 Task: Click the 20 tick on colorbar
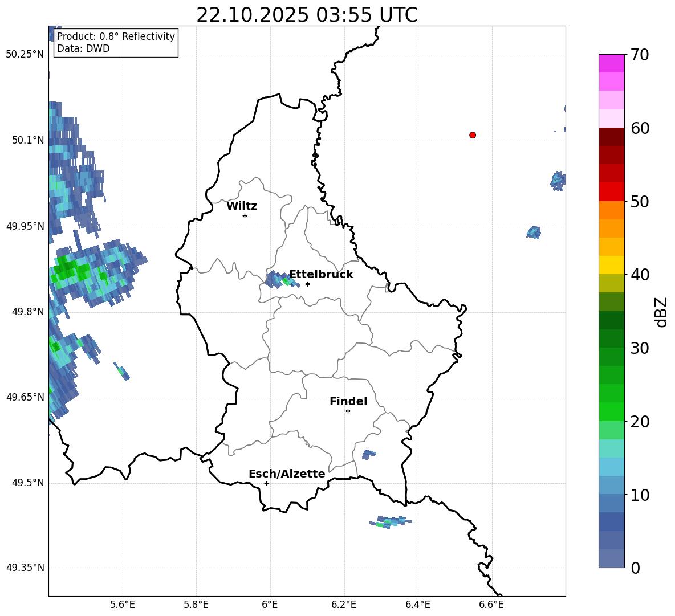pyautogui.click(x=640, y=421)
